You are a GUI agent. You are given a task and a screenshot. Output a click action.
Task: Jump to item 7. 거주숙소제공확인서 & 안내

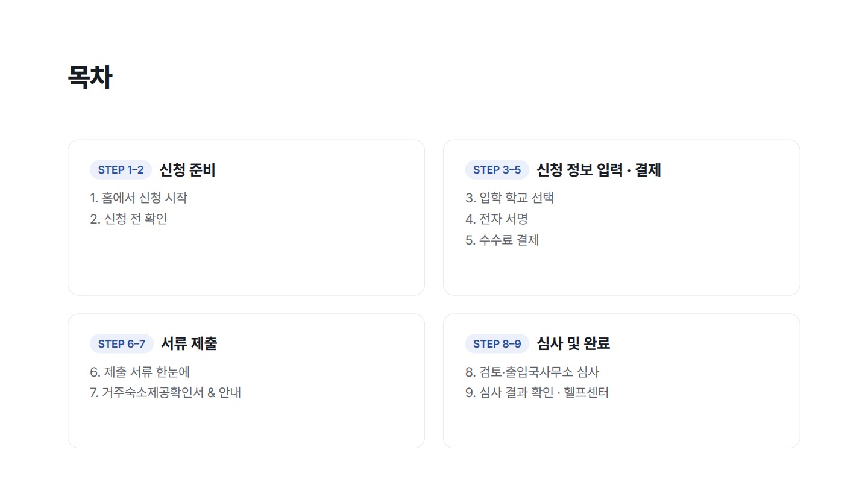(165, 393)
